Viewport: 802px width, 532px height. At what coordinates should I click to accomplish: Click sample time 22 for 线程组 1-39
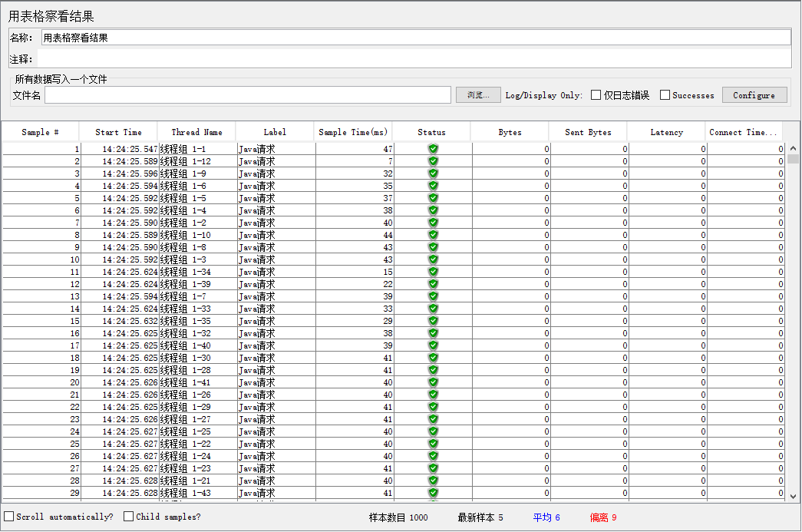tap(355, 284)
